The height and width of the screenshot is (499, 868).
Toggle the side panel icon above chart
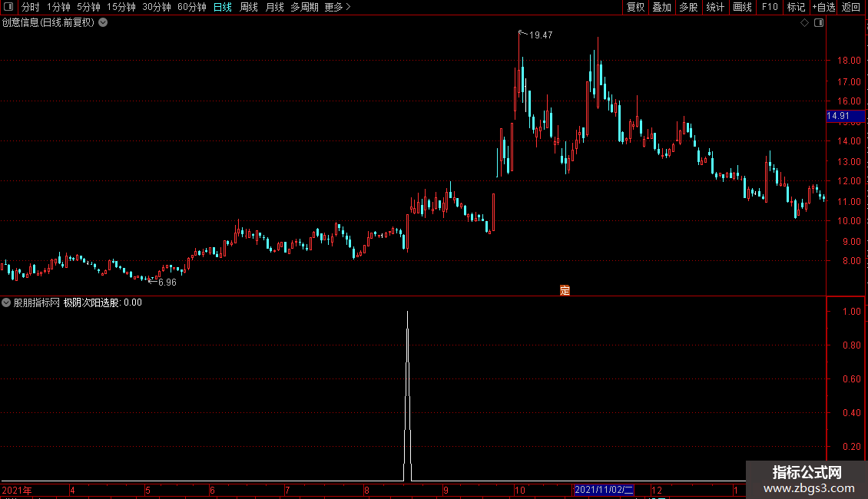pyautogui.click(x=819, y=23)
